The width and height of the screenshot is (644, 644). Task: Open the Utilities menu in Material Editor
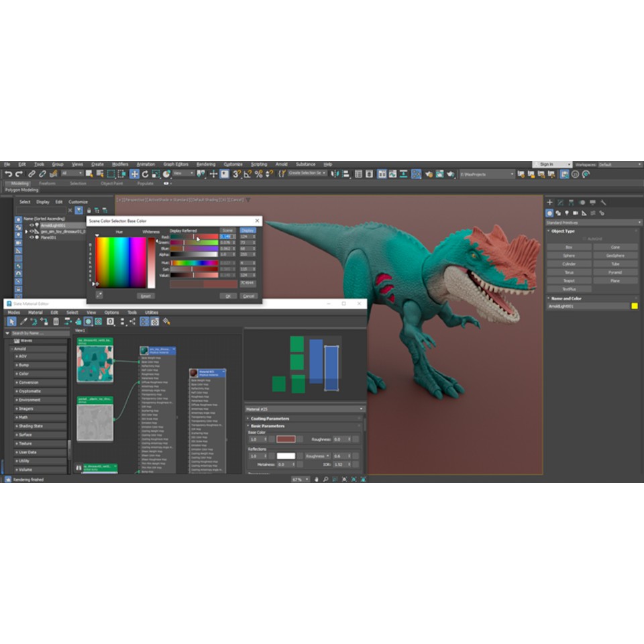(152, 312)
